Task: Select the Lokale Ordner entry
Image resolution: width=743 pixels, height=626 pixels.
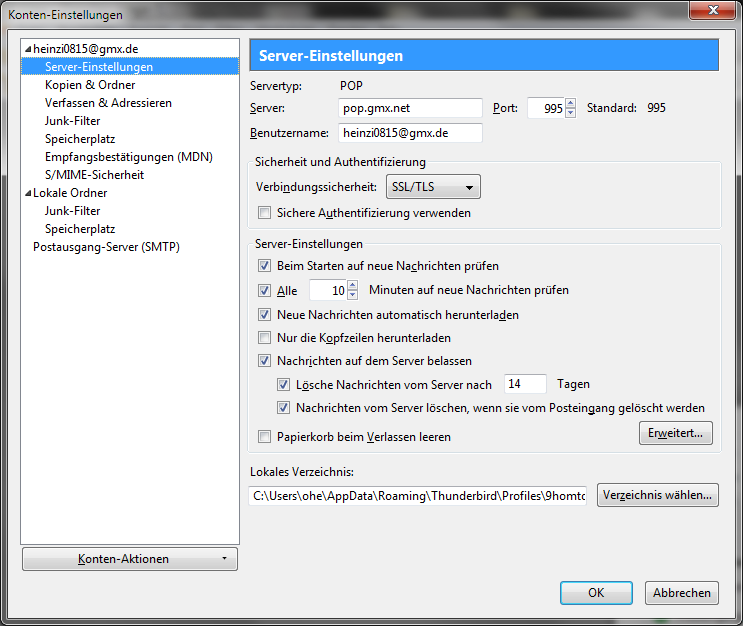Action: (70, 193)
